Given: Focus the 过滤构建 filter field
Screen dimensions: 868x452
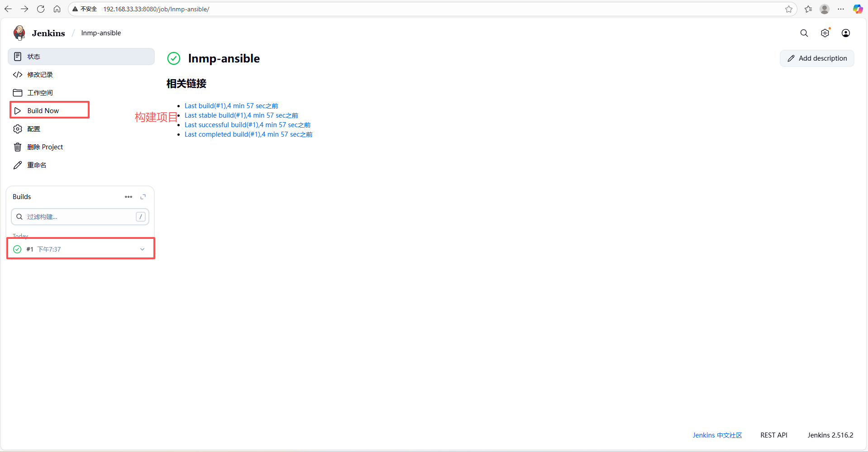Looking at the screenshot, I should 80,217.
